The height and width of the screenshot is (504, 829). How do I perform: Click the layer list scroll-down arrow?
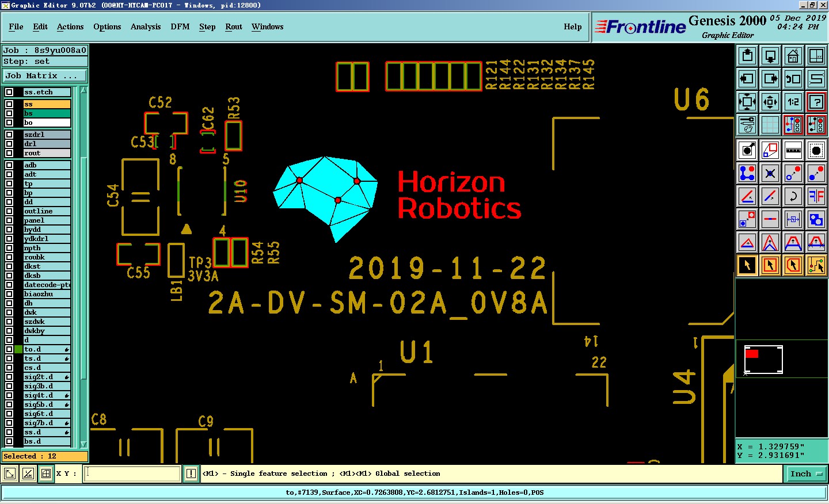pos(83,444)
